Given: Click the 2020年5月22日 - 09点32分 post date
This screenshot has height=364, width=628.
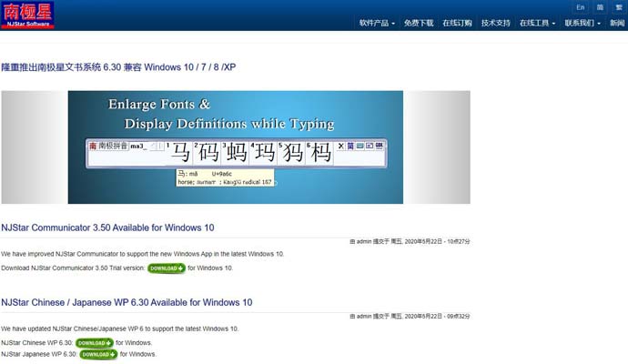Looking at the screenshot, I should coord(438,317).
